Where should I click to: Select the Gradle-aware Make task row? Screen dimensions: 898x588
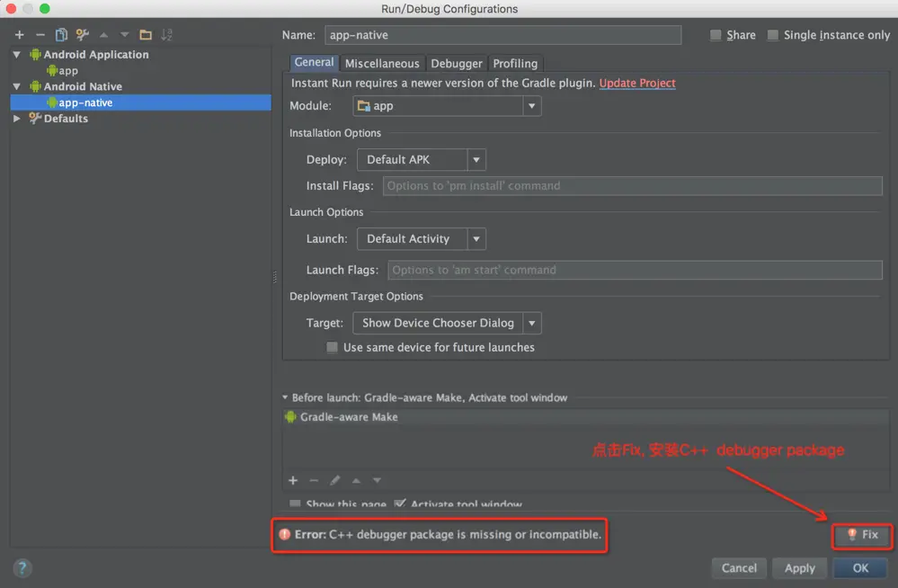tap(585, 417)
